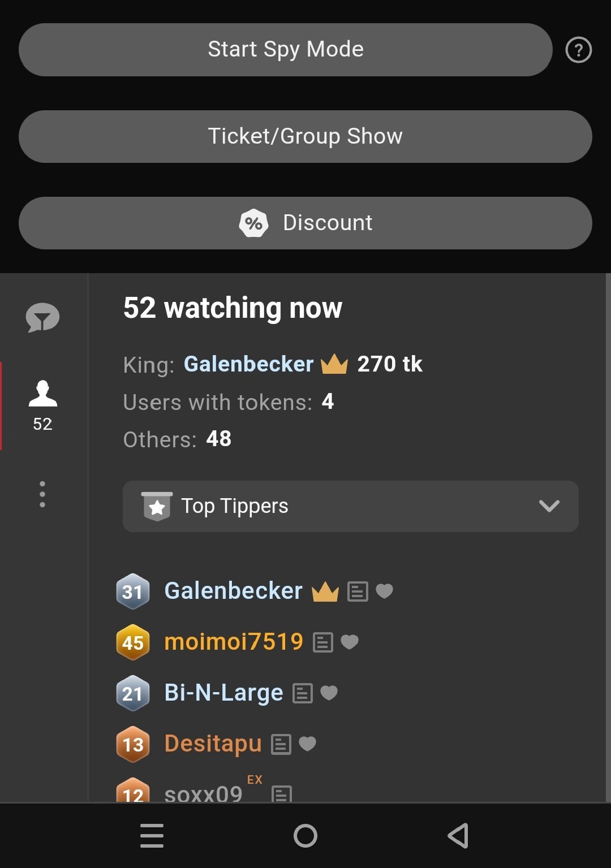Click the Top Tippers chevron arrow

coord(549,506)
